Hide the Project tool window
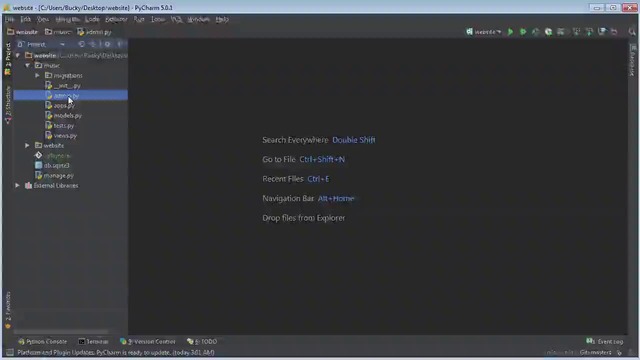The width and height of the screenshot is (640, 360). (120, 44)
